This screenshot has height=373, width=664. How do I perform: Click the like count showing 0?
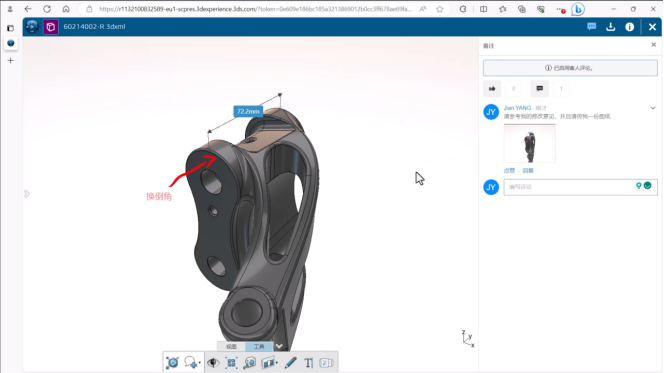514,88
